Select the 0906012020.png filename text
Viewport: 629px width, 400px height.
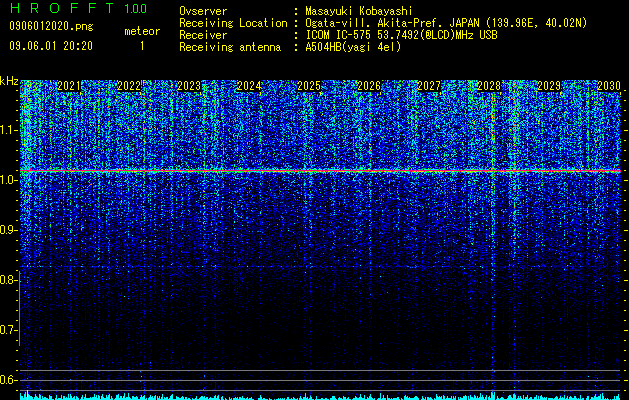tap(51, 26)
